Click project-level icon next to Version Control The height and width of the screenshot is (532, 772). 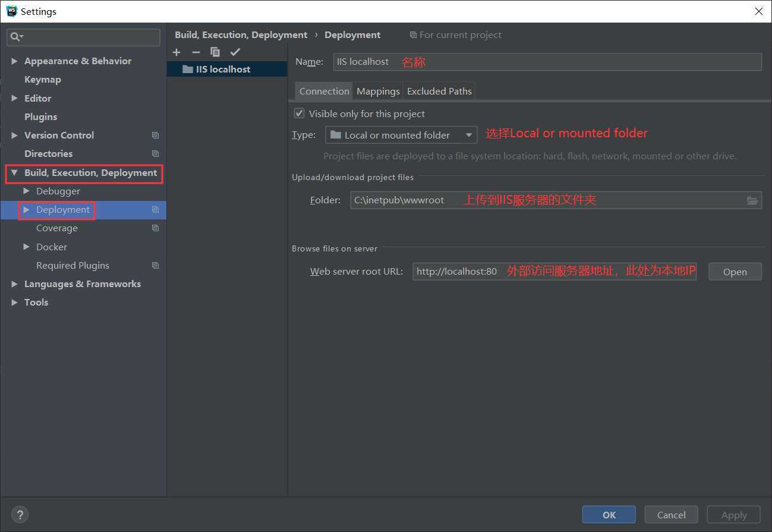(x=155, y=136)
